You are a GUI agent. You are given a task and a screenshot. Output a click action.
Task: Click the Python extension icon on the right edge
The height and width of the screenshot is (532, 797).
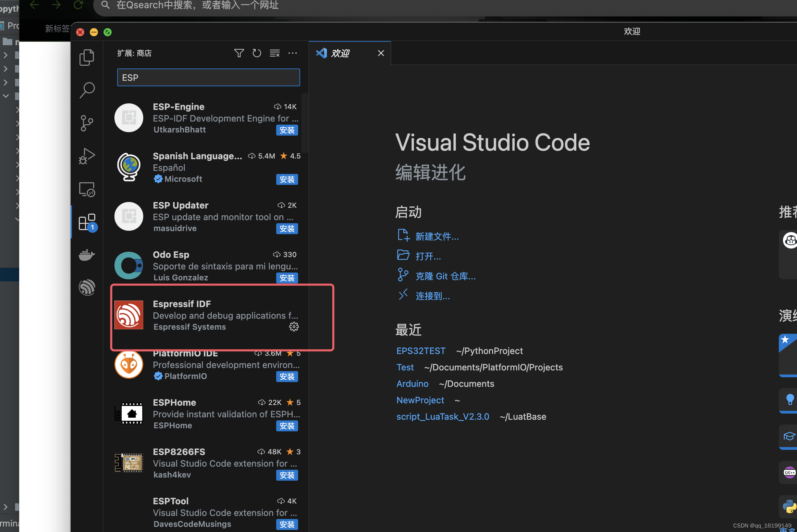[789, 506]
